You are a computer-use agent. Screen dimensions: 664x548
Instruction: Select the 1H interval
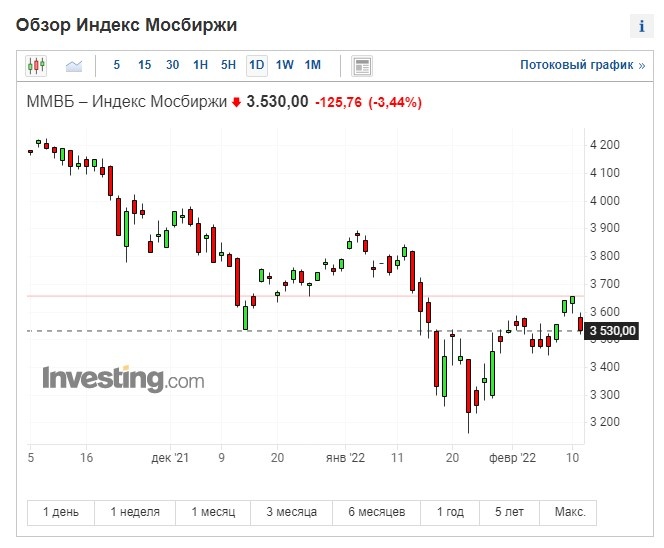tap(200, 65)
